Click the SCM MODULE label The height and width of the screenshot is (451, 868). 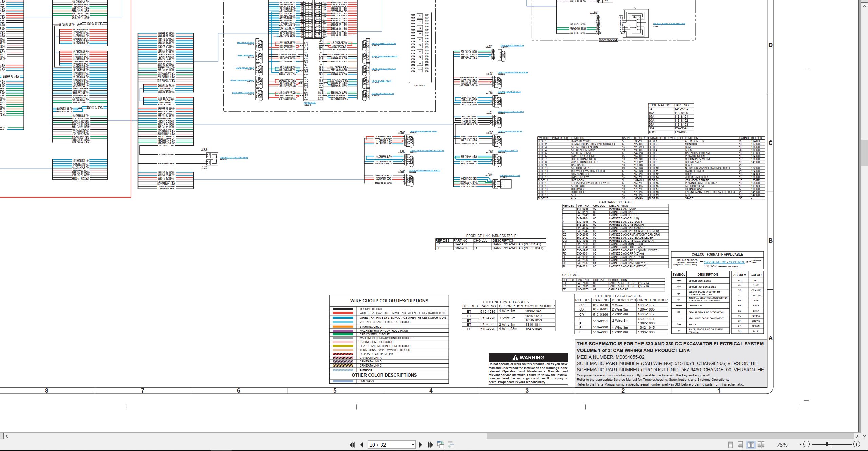pyautogui.click(x=609, y=40)
